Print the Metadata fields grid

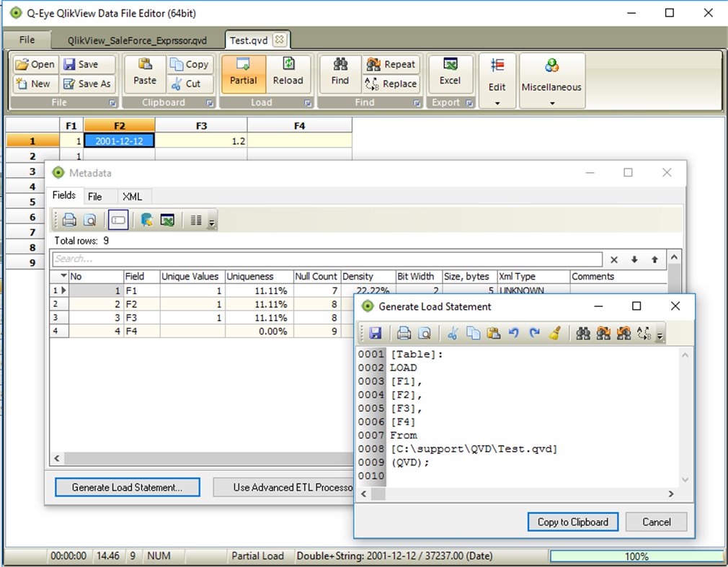point(69,220)
